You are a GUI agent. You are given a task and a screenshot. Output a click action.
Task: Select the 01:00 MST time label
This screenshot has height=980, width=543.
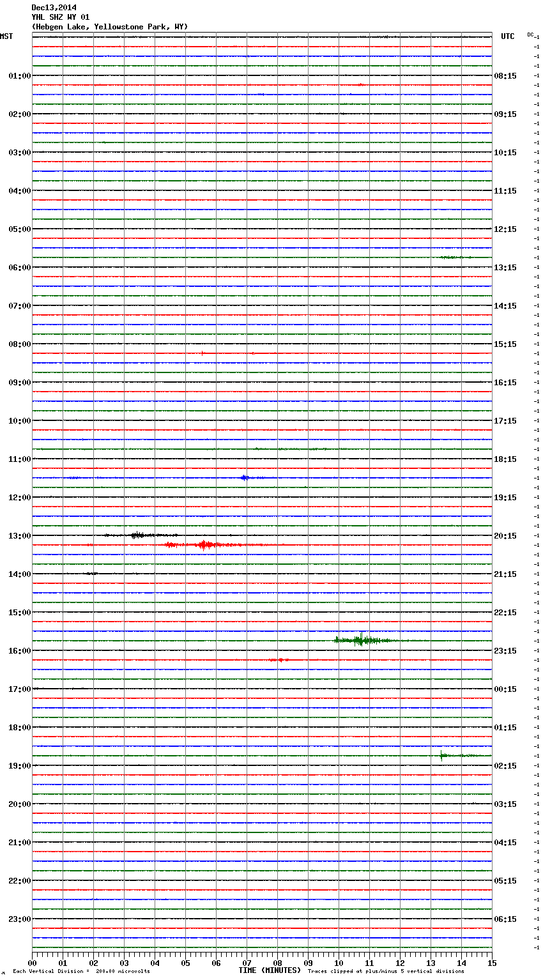pyautogui.click(x=20, y=76)
